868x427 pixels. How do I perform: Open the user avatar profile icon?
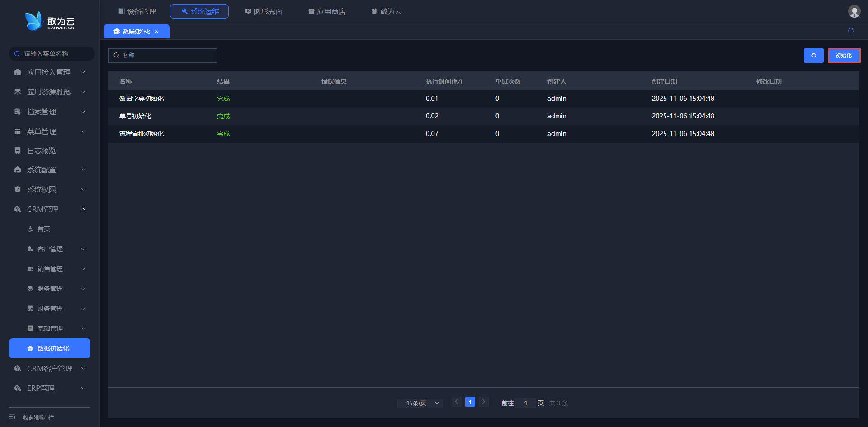pyautogui.click(x=854, y=11)
